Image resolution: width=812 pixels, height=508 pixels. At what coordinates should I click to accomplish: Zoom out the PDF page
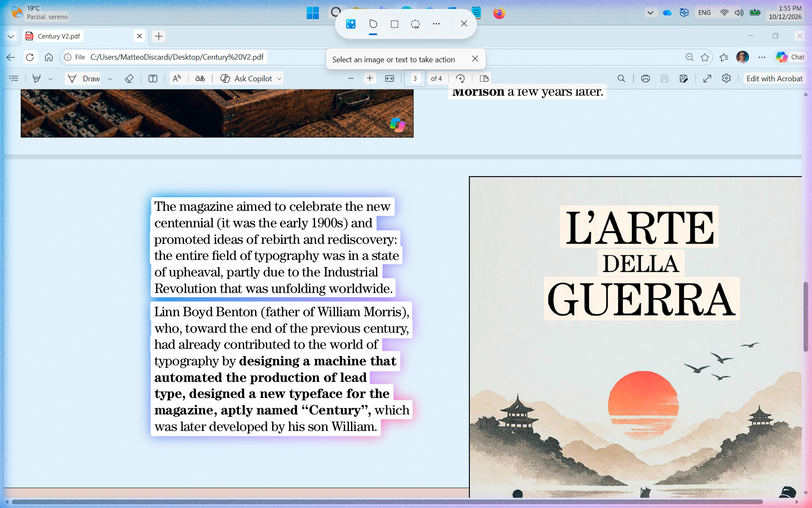coord(351,78)
